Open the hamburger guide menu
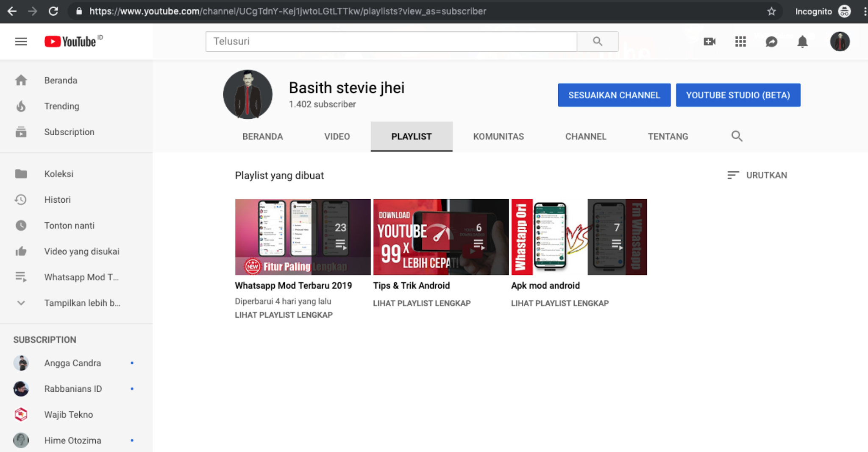Viewport: 868px width, 452px height. [21, 42]
